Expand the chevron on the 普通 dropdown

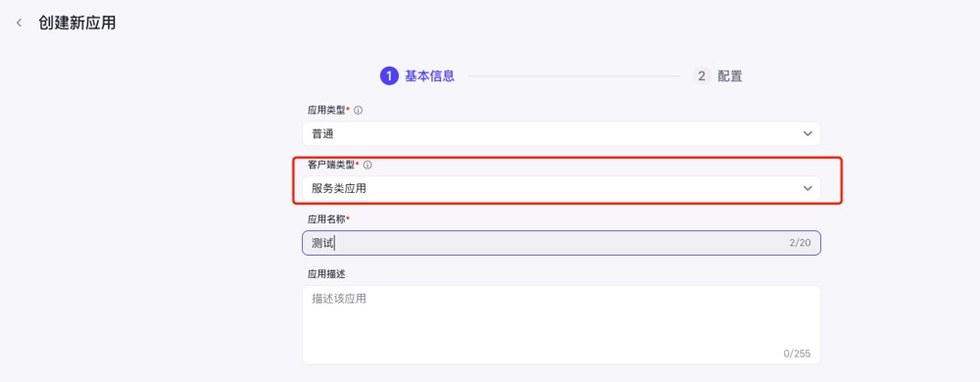808,133
